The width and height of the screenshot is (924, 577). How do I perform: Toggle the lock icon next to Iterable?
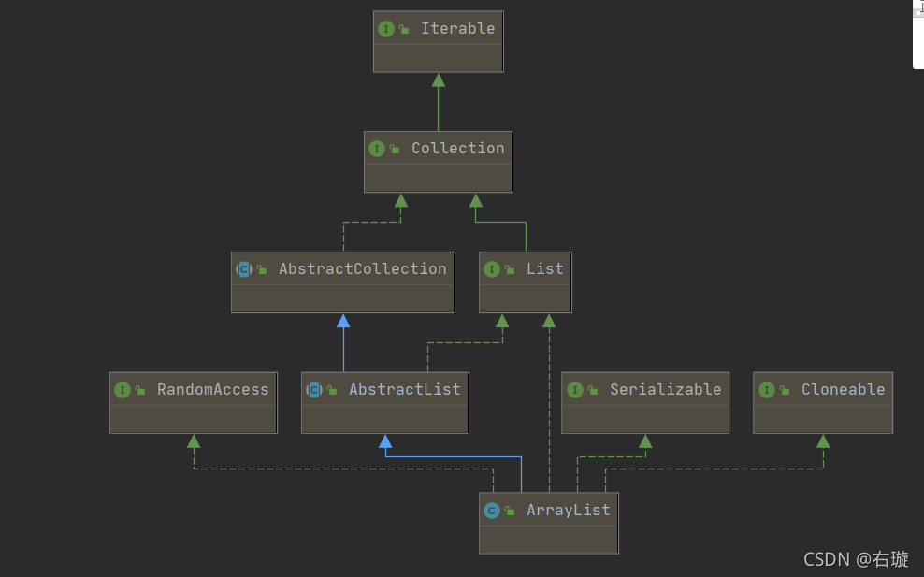point(403,28)
